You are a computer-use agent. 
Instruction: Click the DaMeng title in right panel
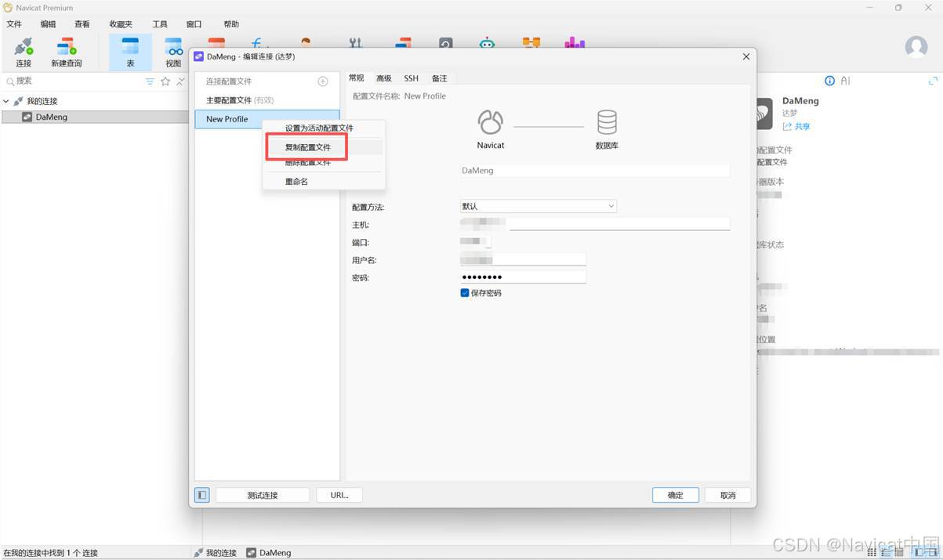[800, 101]
